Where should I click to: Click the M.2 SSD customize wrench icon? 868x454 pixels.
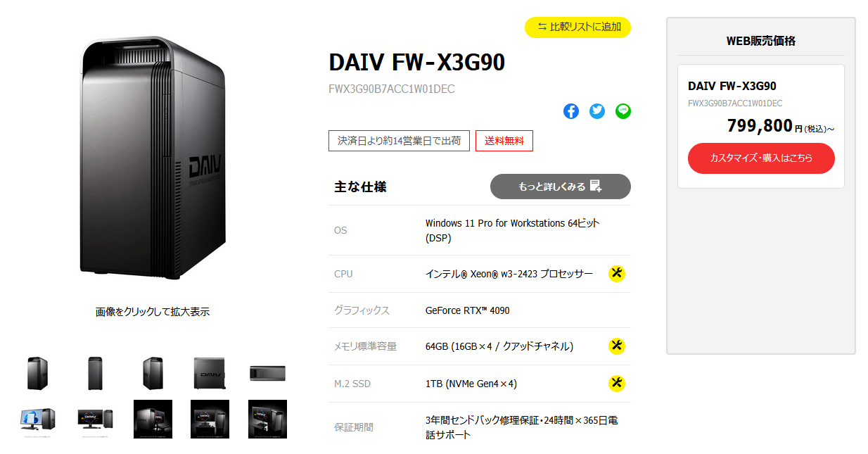[617, 384]
